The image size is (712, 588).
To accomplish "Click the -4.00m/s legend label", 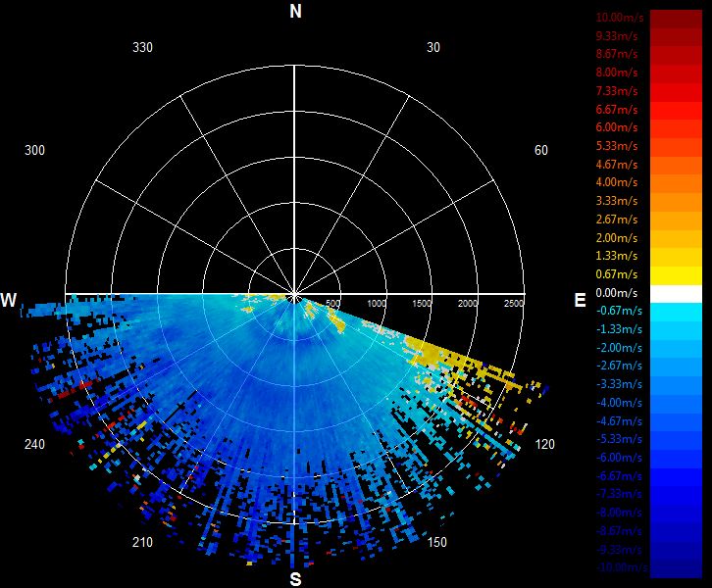I will (619, 403).
